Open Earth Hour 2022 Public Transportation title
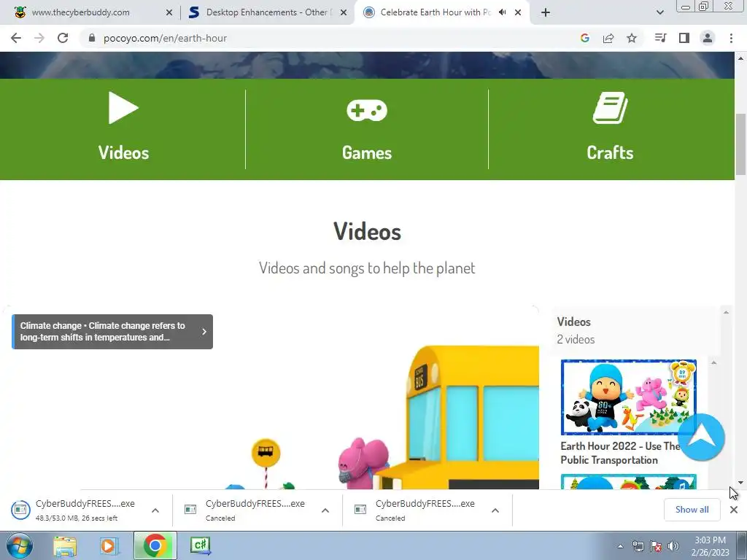The image size is (747, 560). tap(620, 453)
